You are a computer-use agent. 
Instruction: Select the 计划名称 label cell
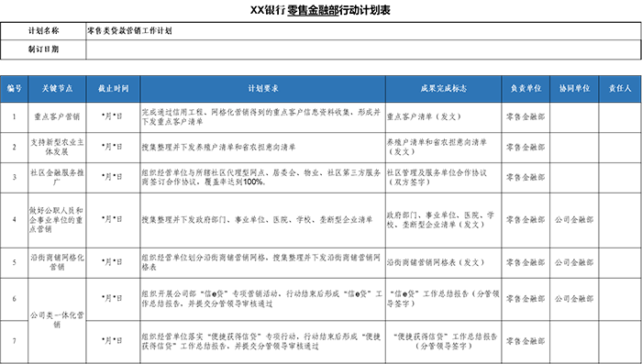coord(43,31)
